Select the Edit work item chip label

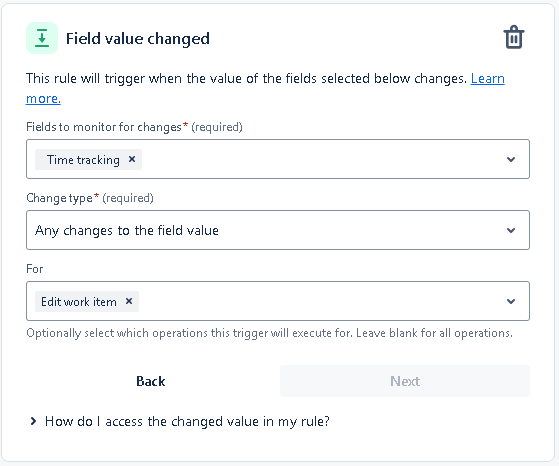pyautogui.click(x=79, y=302)
